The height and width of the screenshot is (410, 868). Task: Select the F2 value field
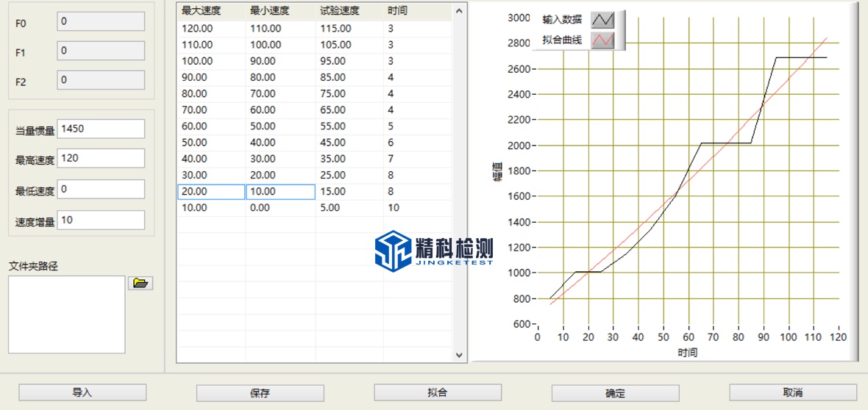coord(101,80)
